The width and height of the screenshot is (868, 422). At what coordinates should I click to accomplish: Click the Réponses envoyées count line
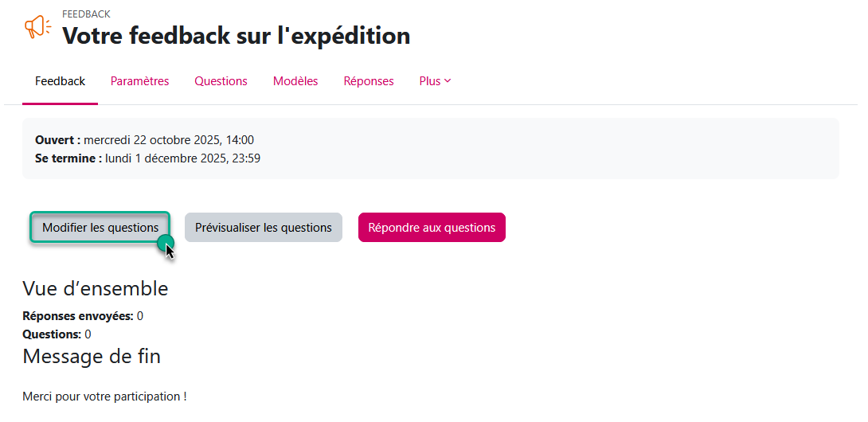click(x=83, y=316)
